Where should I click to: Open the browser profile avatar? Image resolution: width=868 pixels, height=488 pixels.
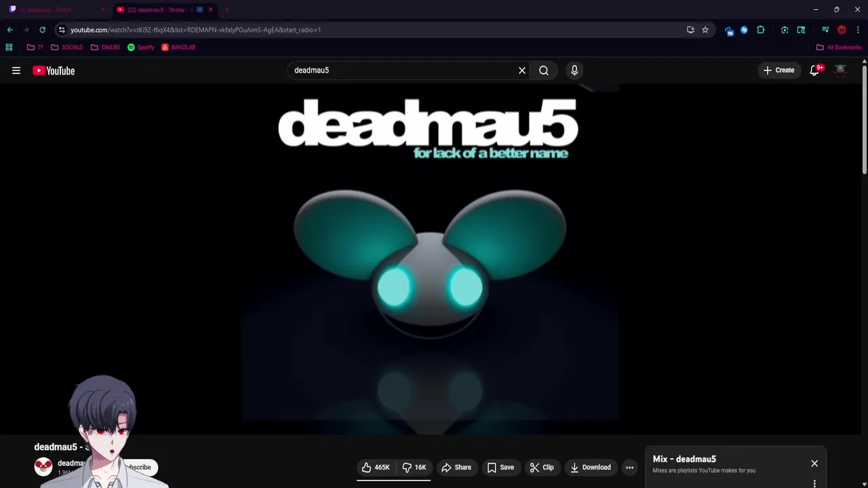(842, 30)
